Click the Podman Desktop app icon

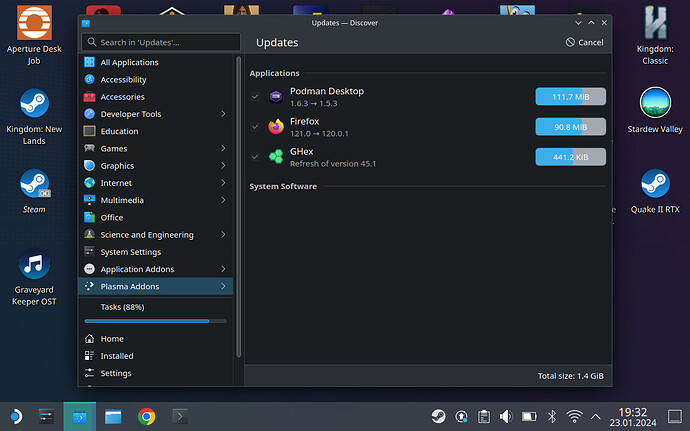[276, 96]
